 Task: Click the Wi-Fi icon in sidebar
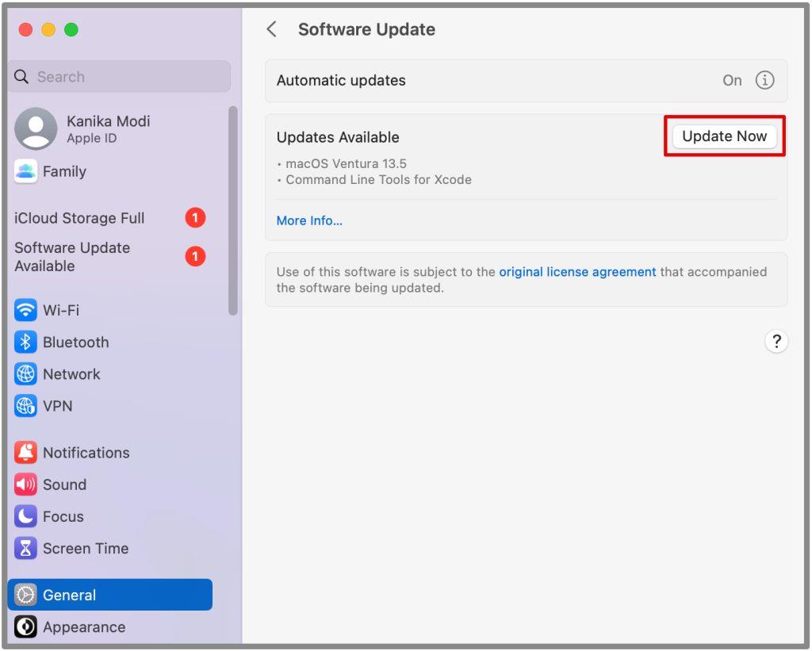(25, 310)
